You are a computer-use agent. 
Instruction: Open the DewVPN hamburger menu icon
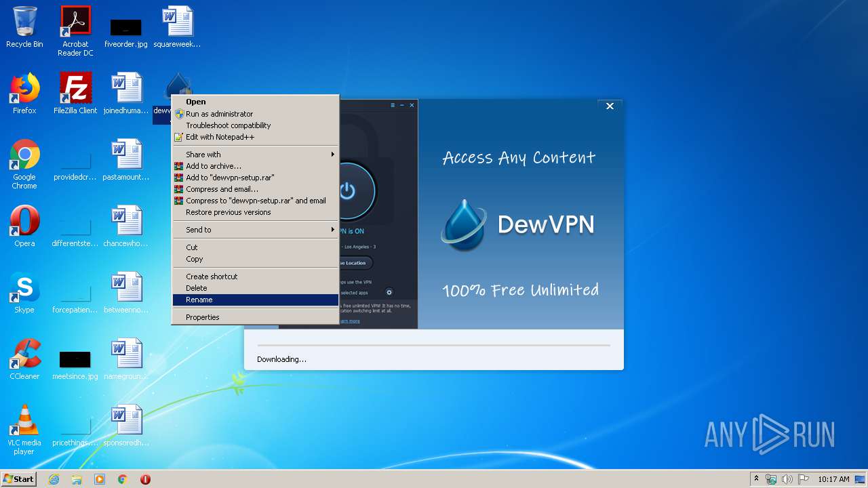(x=393, y=105)
